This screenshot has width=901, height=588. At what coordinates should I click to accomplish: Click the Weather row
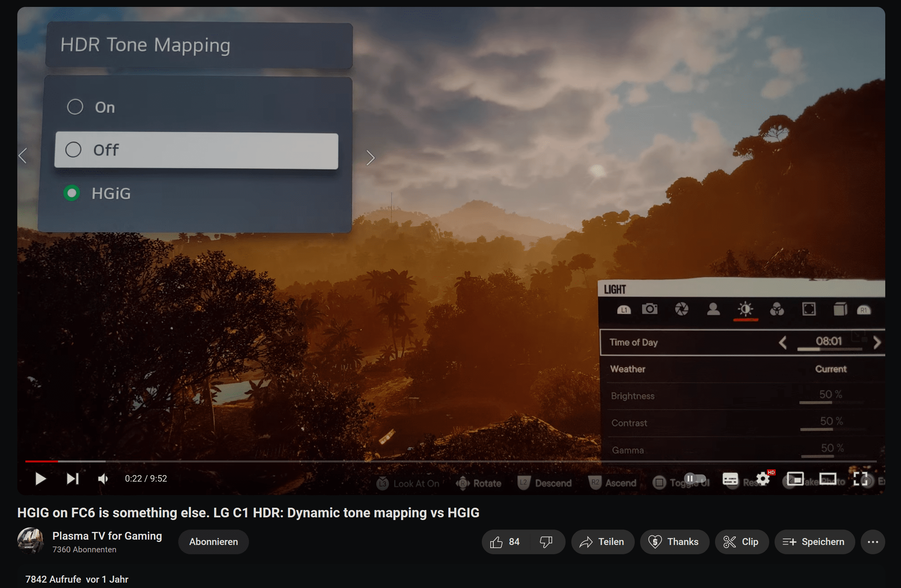tap(743, 369)
